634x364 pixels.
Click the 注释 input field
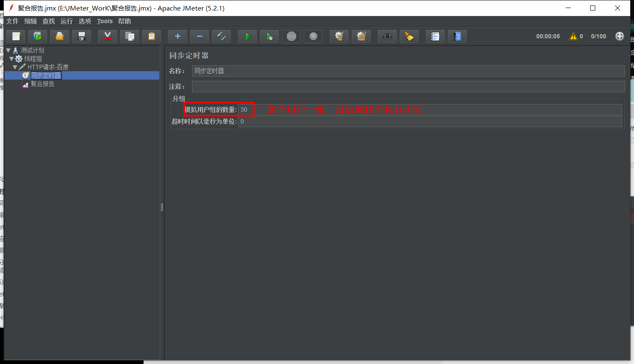tap(408, 86)
